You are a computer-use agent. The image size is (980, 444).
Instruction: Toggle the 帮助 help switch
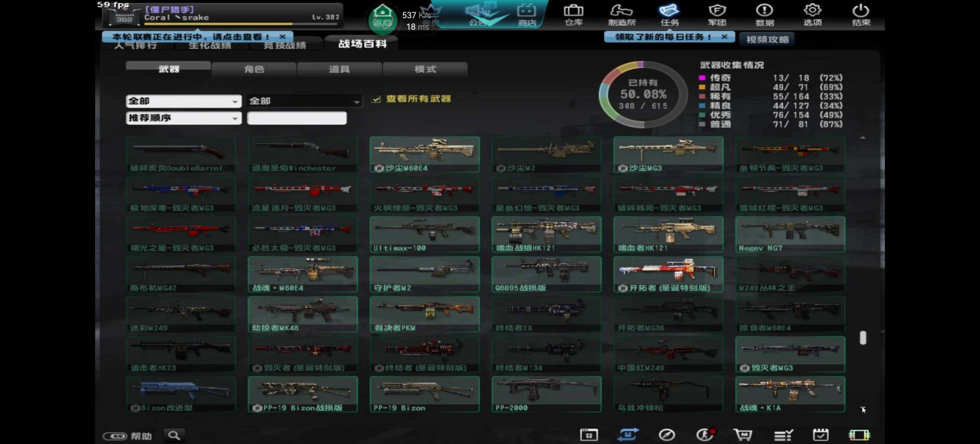coord(115,436)
